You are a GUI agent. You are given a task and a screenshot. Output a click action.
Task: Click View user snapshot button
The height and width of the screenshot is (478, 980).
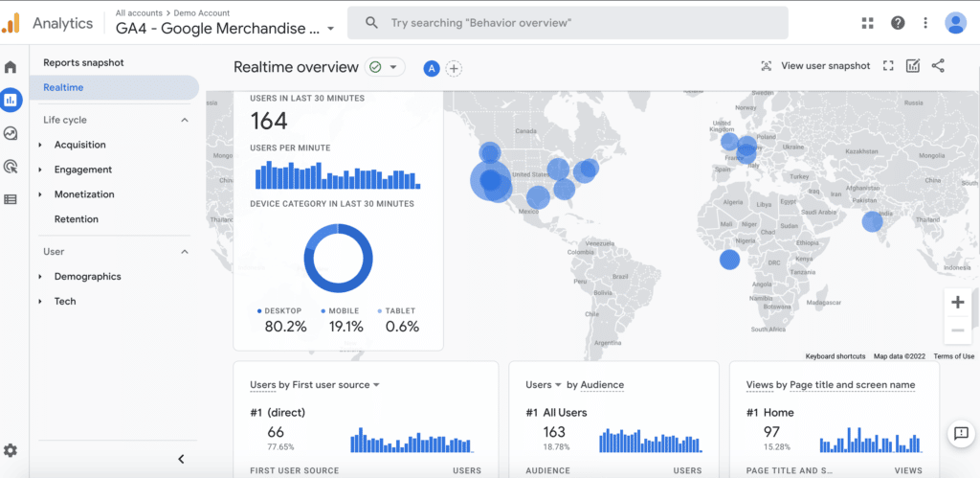click(815, 66)
